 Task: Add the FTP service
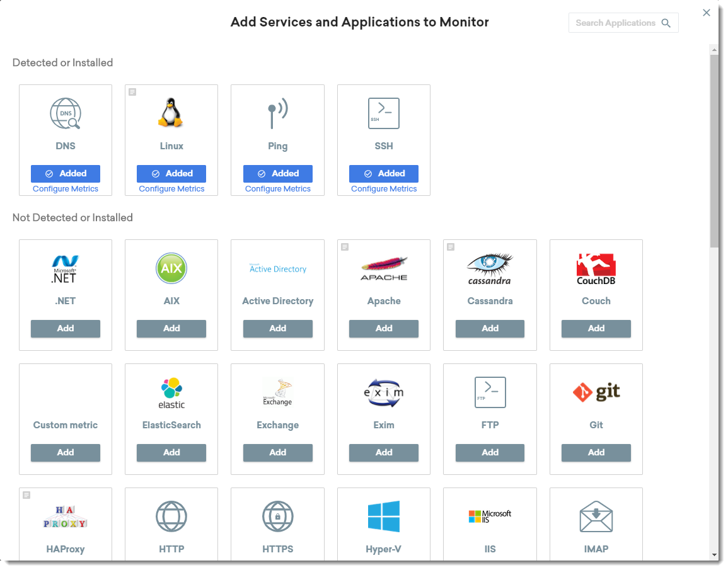point(490,453)
